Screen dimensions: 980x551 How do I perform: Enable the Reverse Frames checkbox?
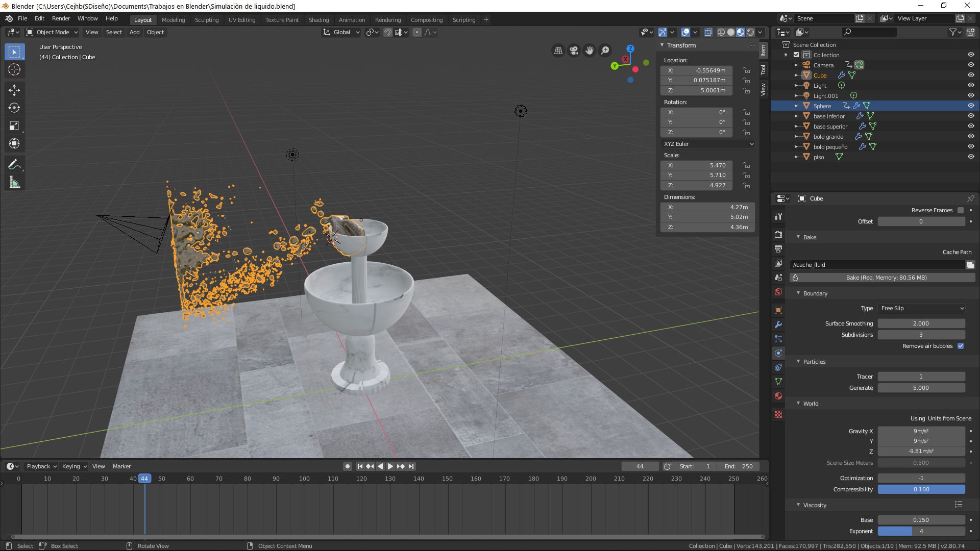point(961,210)
